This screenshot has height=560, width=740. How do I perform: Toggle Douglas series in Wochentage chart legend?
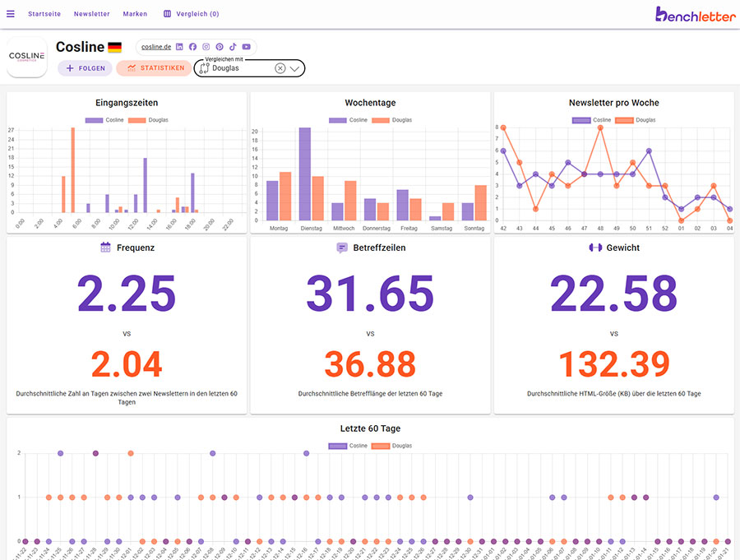pyautogui.click(x=391, y=120)
